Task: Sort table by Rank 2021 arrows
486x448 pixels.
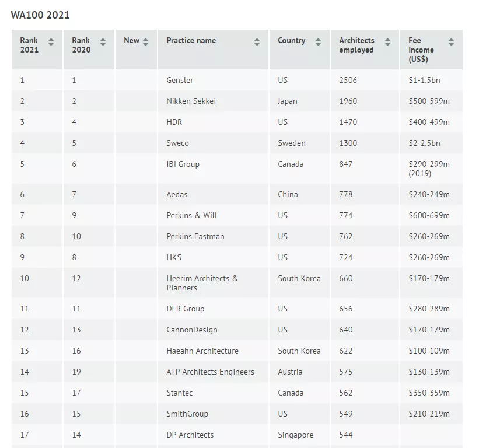Action: pos(51,42)
